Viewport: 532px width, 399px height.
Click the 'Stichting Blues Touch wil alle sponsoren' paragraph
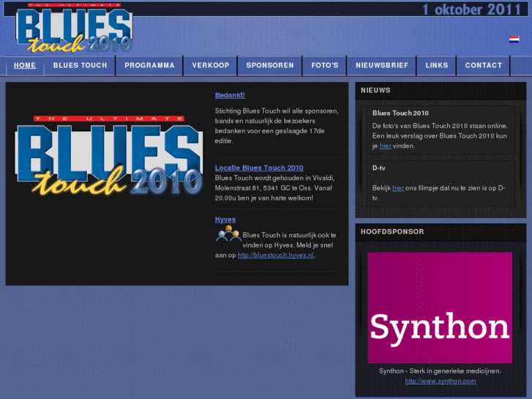277,126
